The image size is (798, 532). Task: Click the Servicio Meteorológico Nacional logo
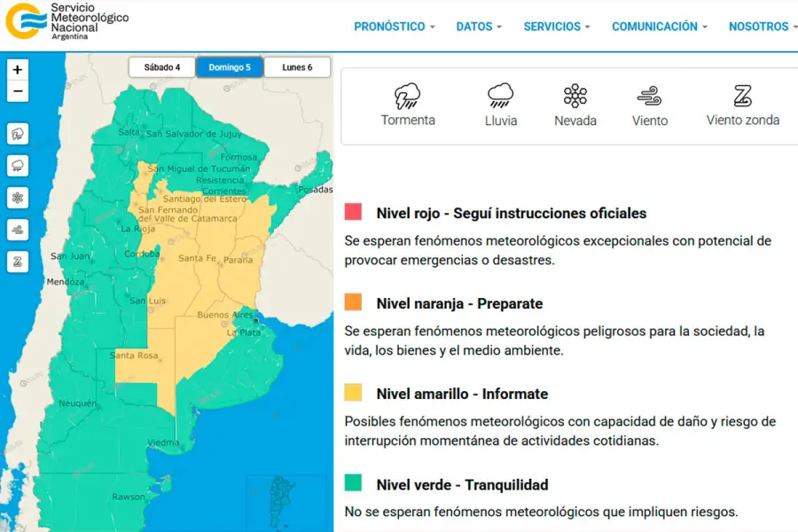(66, 21)
